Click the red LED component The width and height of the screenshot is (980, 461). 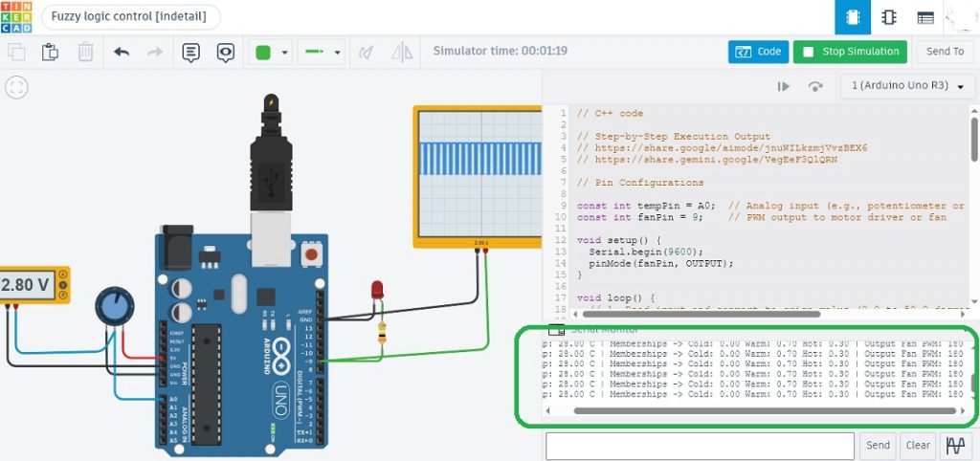point(377,290)
